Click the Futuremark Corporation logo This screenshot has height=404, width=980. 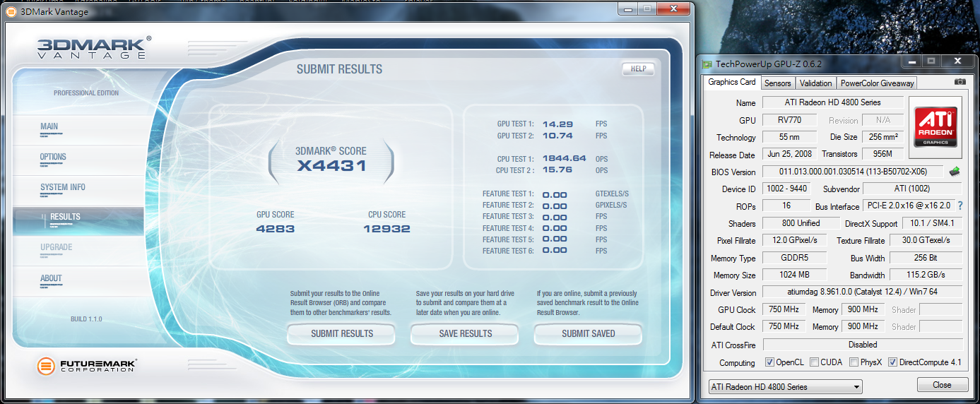point(86,366)
